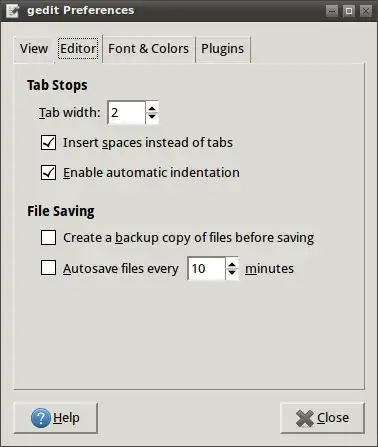The height and width of the screenshot is (447, 378).
Task: Toggle Insert spaces instead of tabs
Action: tap(48, 143)
